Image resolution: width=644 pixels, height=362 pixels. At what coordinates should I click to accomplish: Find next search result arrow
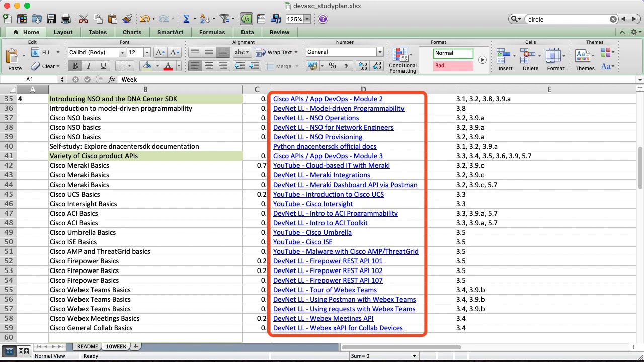[x=635, y=19]
